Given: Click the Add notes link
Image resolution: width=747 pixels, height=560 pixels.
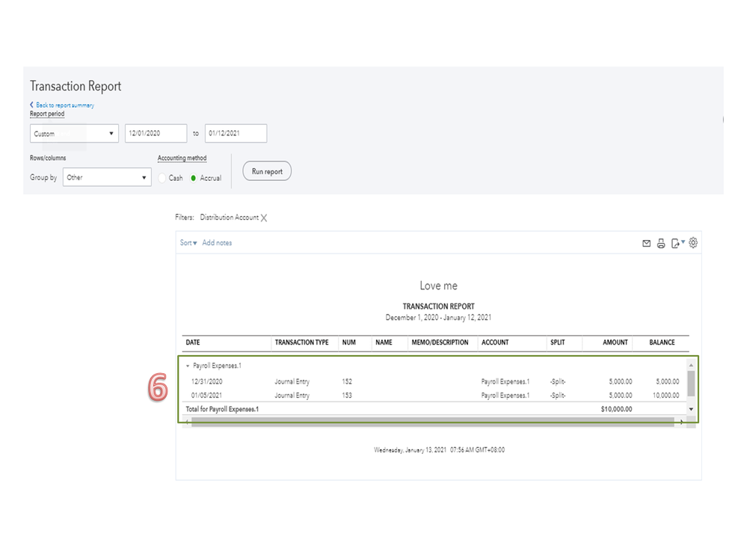Looking at the screenshot, I should tap(217, 243).
